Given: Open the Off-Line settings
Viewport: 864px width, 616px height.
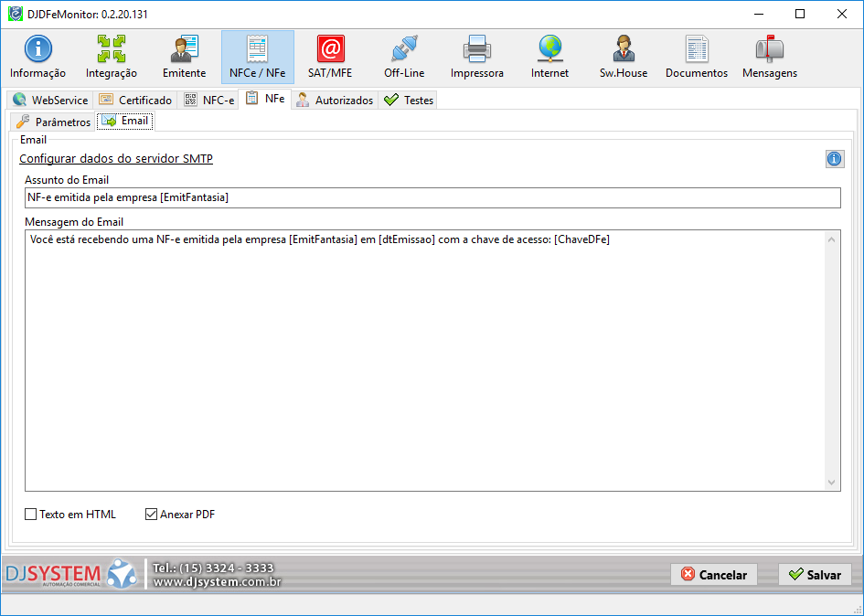Looking at the screenshot, I should (x=404, y=57).
